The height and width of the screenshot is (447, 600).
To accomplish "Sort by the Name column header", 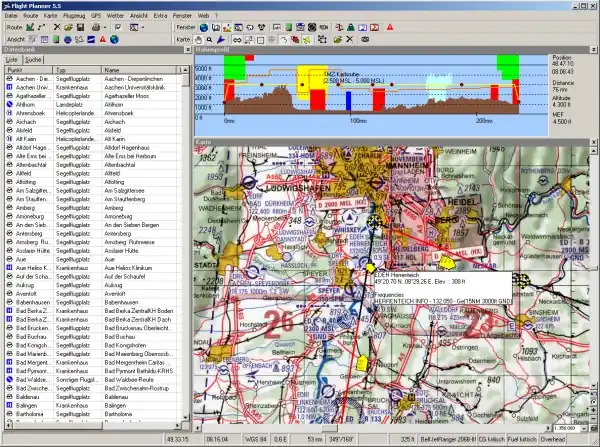I will tap(139, 70).
